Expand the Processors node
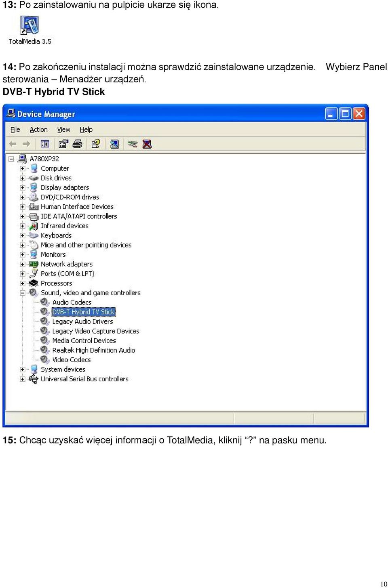Screen dimensions: 388x588 coord(23,283)
